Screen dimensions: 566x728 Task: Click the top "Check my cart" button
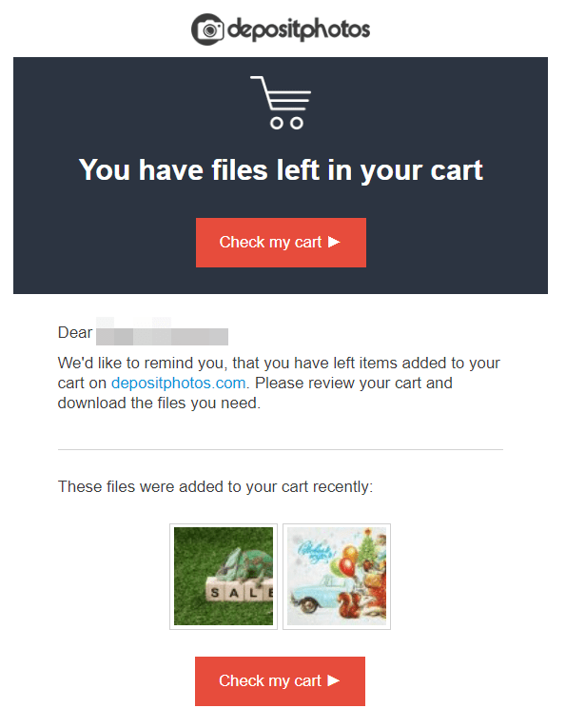[x=281, y=243]
